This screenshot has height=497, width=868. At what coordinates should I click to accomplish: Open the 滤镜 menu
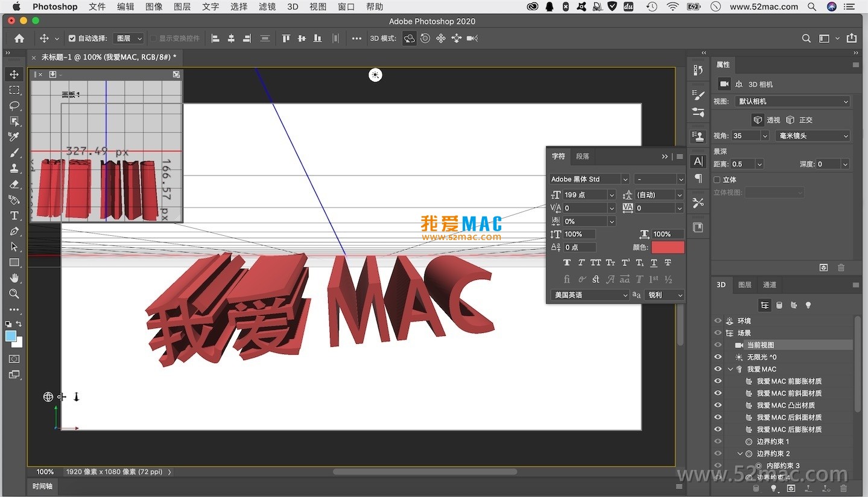(267, 7)
